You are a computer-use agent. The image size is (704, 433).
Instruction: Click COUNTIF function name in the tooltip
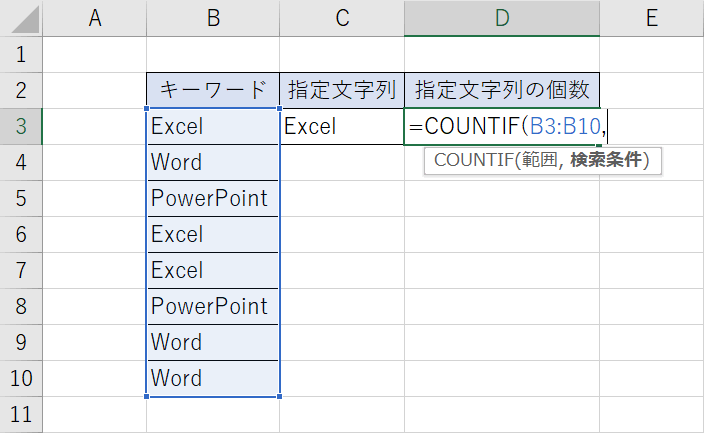point(474,160)
